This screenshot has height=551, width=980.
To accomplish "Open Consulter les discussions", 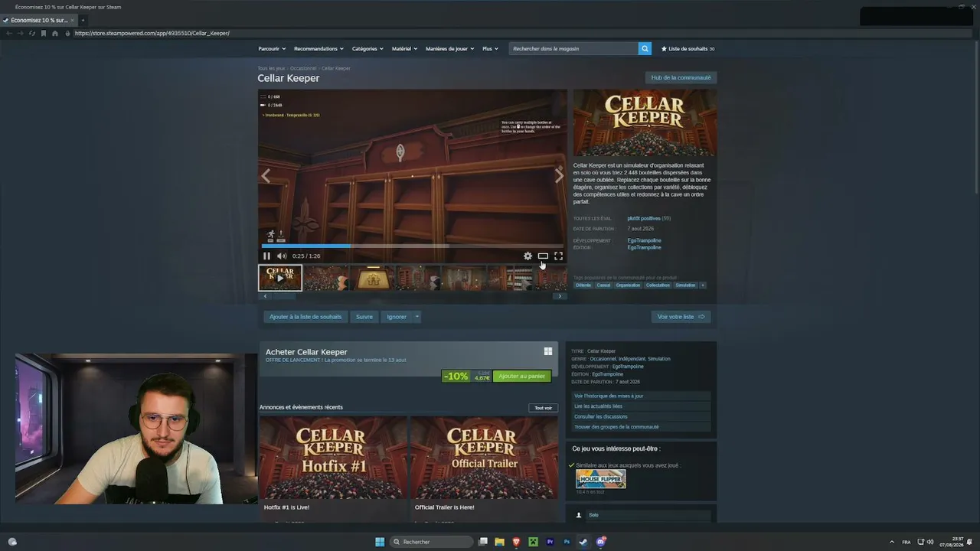I will 642,416.
